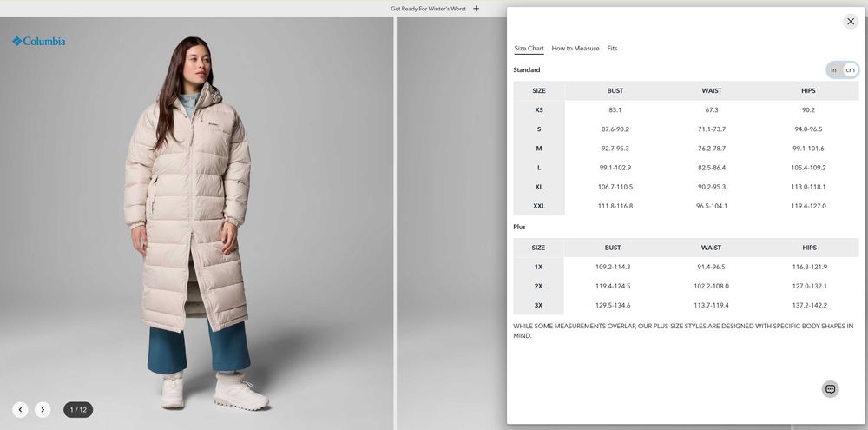Expand the Winter's Worst banner plus icon
Viewport: 868px width, 430px height.
click(x=476, y=9)
